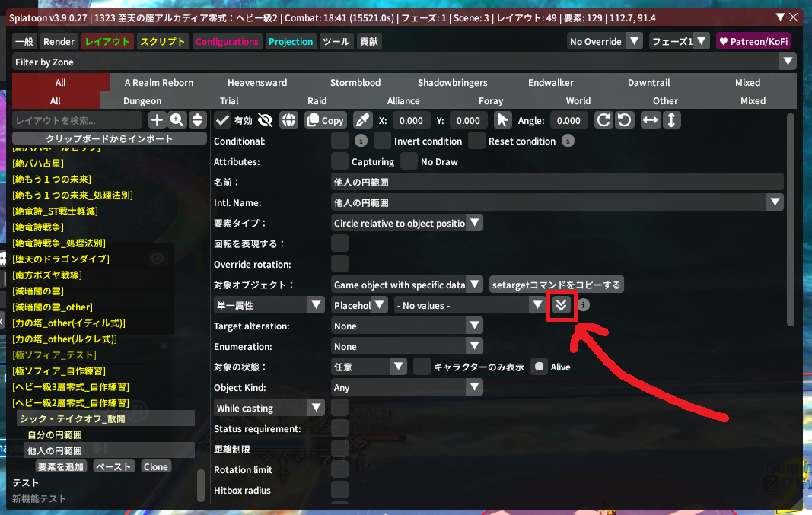Click the clockwise rotate arrow icon
This screenshot has width=812, height=515.
pos(603,120)
